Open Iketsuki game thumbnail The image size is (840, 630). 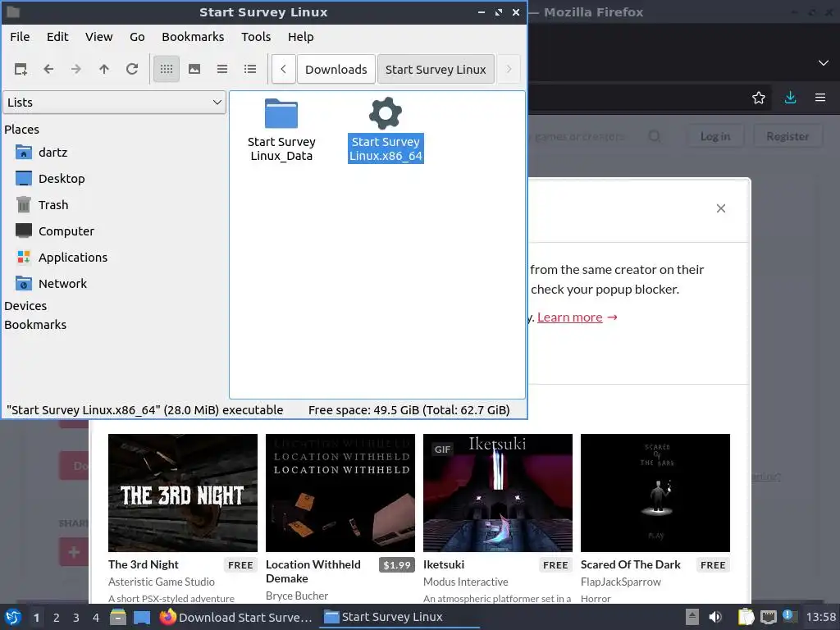pos(498,493)
